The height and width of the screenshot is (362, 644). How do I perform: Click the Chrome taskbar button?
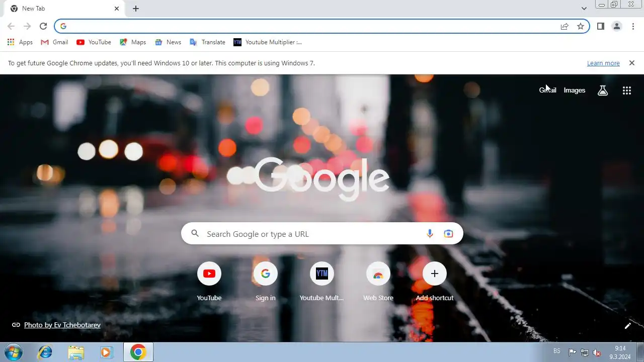coord(138,352)
